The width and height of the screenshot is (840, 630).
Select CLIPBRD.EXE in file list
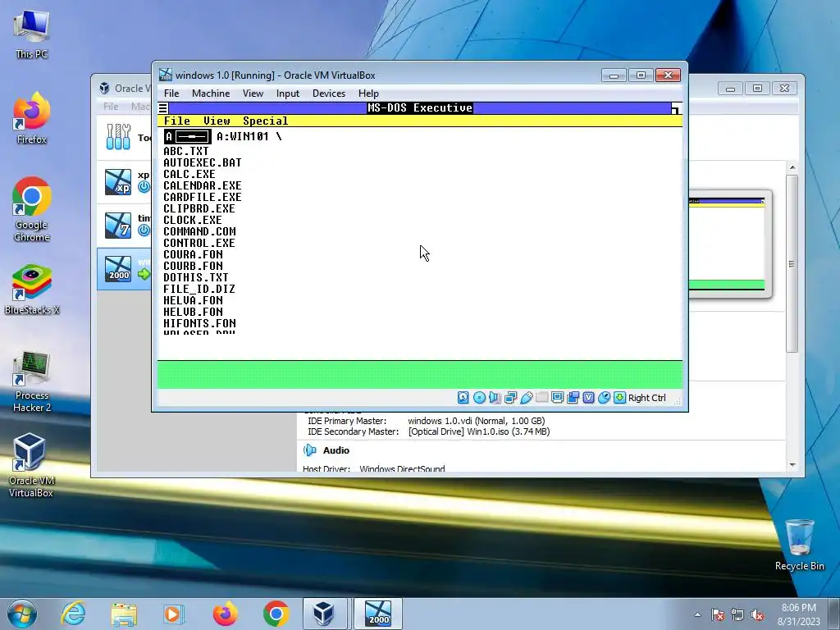click(199, 209)
